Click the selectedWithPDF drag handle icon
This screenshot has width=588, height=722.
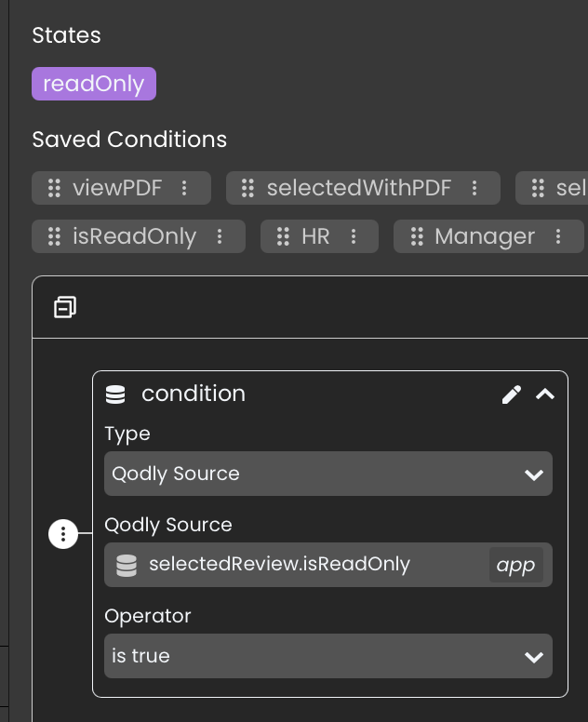click(x=247, y=188)
